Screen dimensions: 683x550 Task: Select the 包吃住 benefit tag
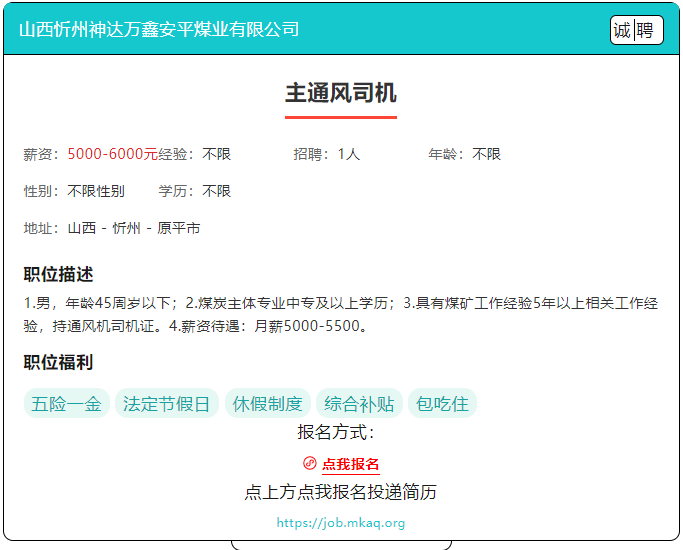pos(443,403)
